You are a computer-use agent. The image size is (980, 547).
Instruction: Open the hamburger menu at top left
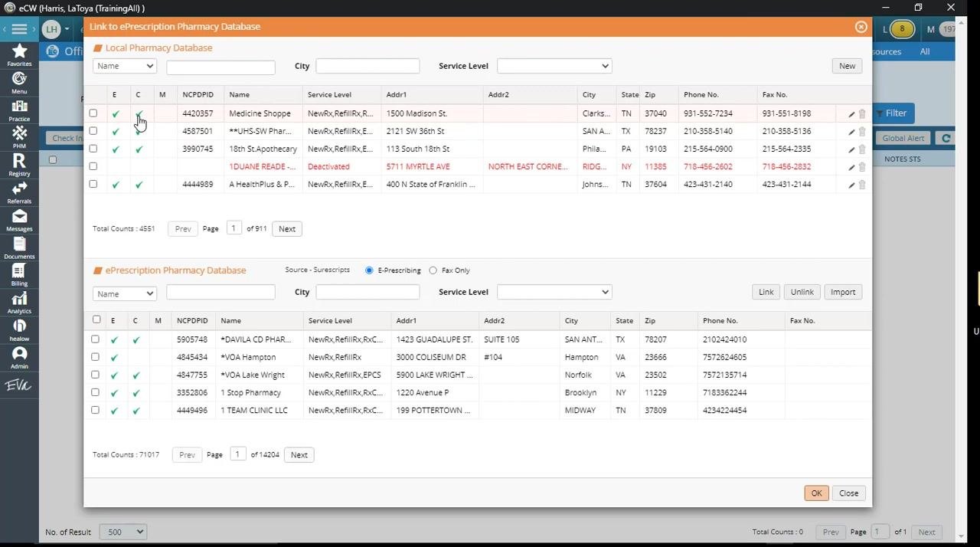pos(19,29)
